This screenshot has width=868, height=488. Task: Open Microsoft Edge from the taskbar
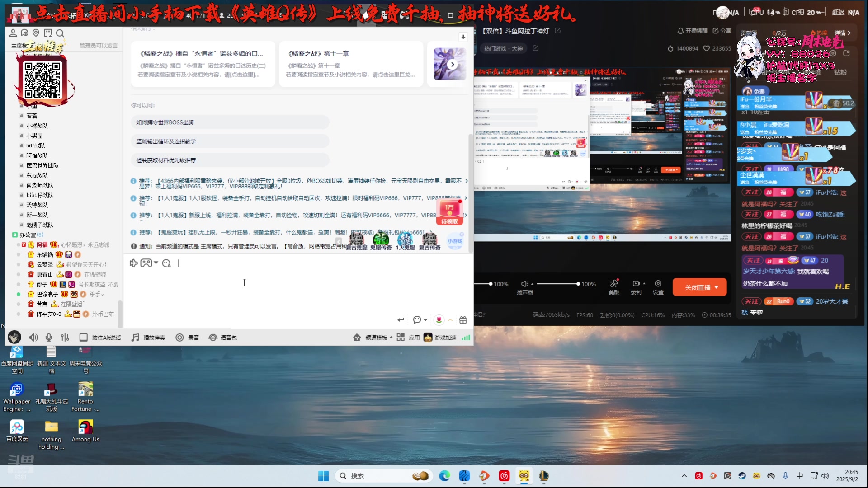tap(444, 476)
